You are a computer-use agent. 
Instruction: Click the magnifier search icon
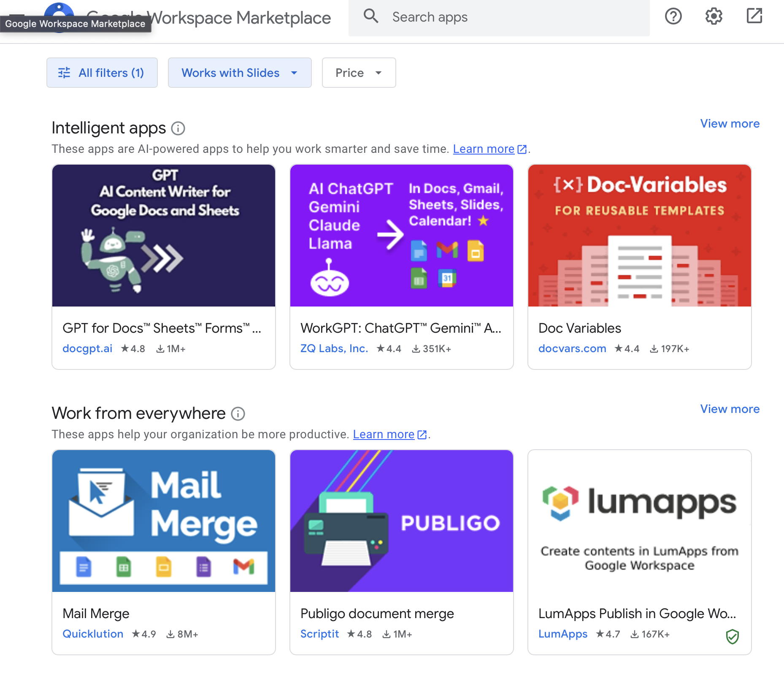click(371, 16)
